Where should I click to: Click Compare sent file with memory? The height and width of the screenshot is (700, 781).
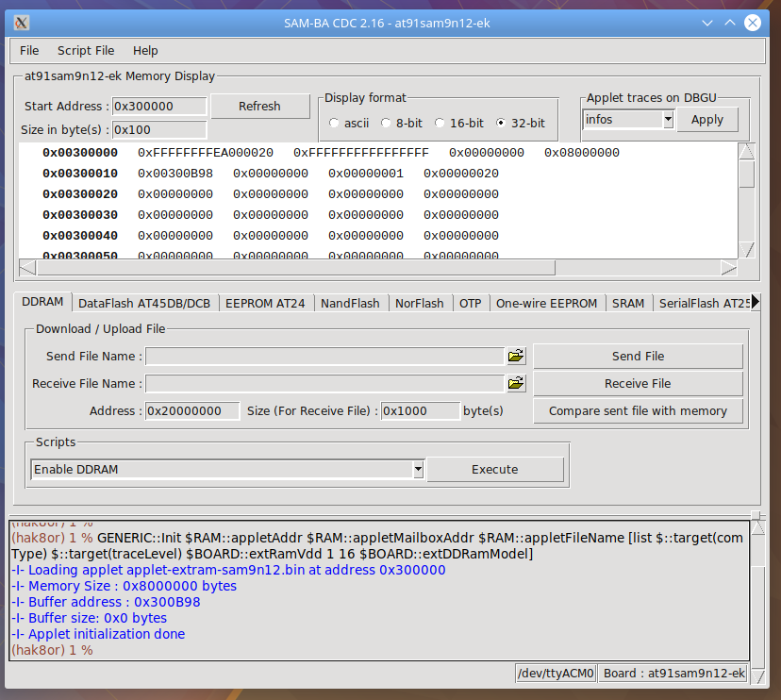(638, 411)
